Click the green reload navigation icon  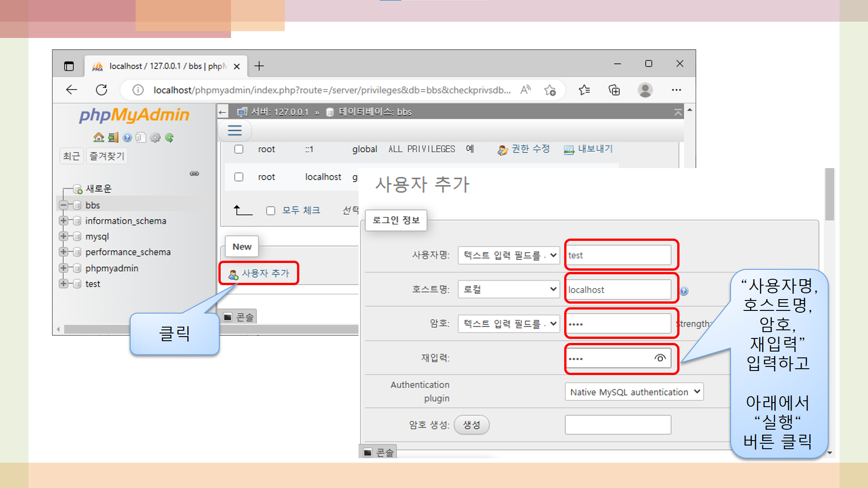tap(170, 137)
